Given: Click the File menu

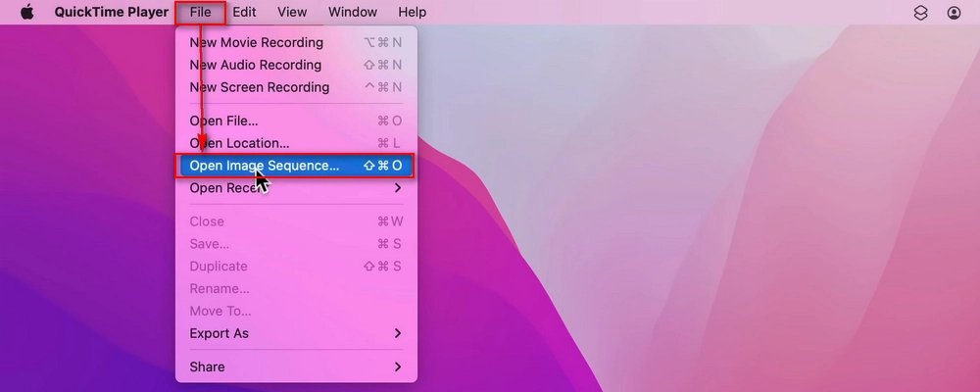Looking at the screenshot, I should click(x=200, y=12).
